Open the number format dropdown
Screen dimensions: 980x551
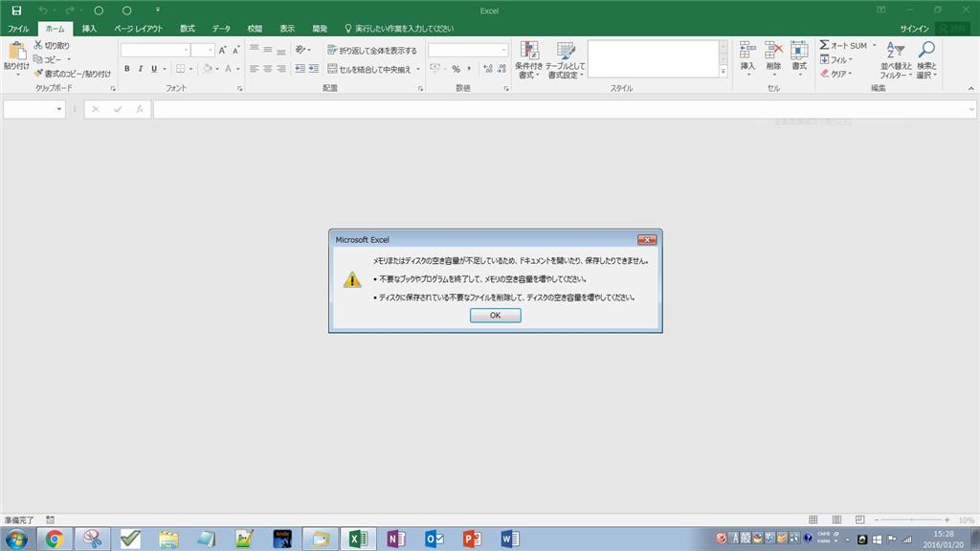[503, 50]
